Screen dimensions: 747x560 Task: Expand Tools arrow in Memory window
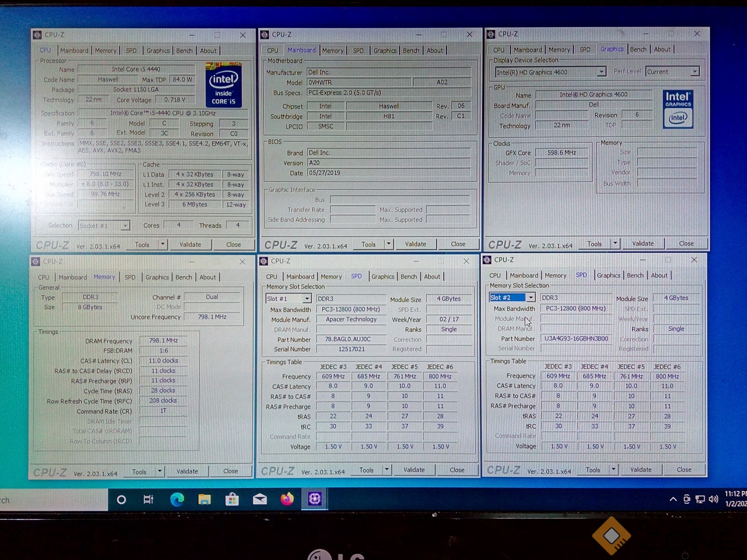pos(160,471)
